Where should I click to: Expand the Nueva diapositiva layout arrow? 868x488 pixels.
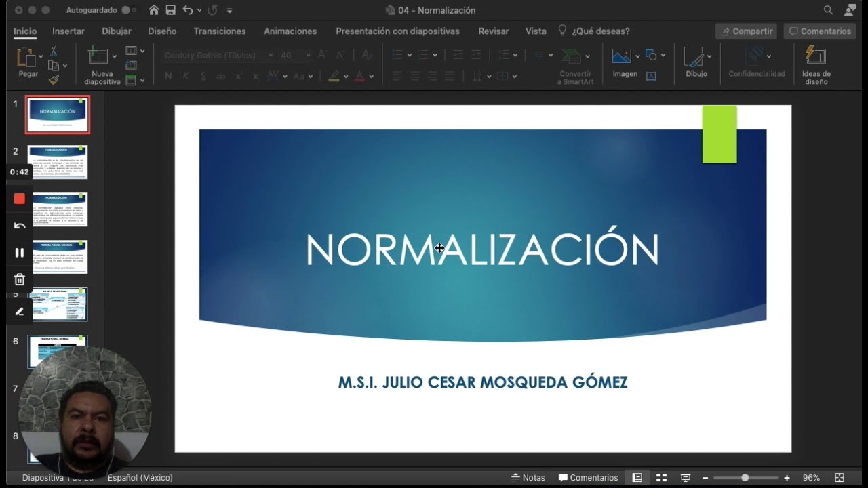point(114,56)
